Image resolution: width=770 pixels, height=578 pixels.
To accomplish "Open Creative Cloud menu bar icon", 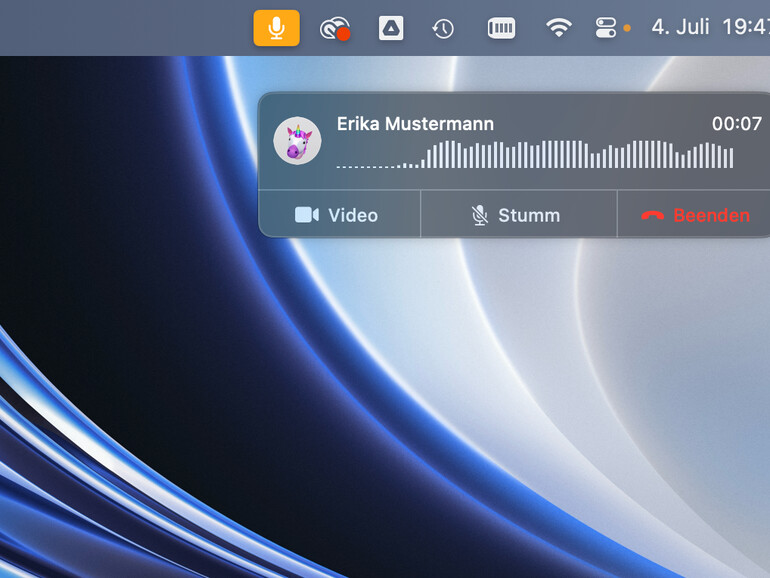I will tap(335, 28).
